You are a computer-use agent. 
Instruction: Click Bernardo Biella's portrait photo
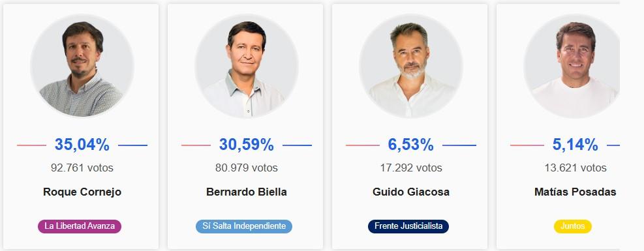click(247, 66)
